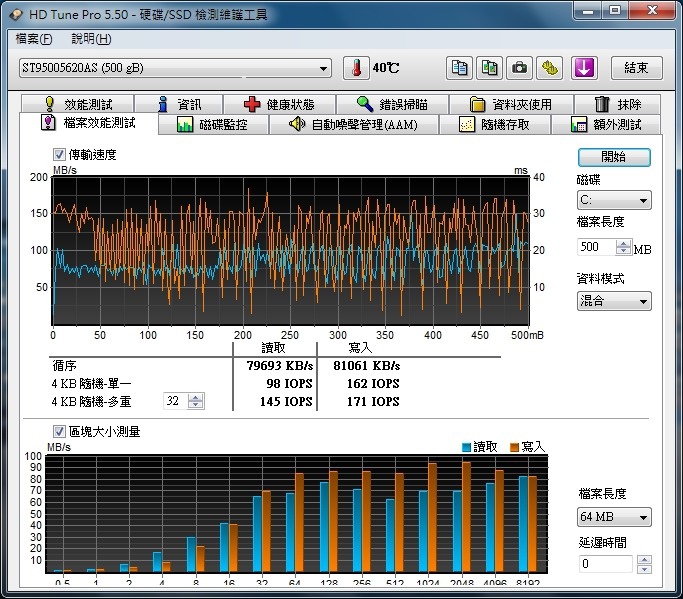The image size is (683, 599).
Task: Open the 說明(H) help menu
Action: click(91, 39)
